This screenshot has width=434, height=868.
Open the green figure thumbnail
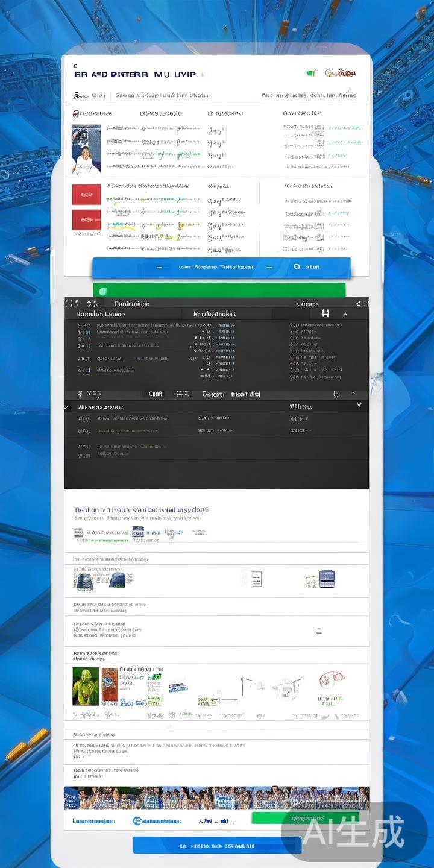point(86,686)
